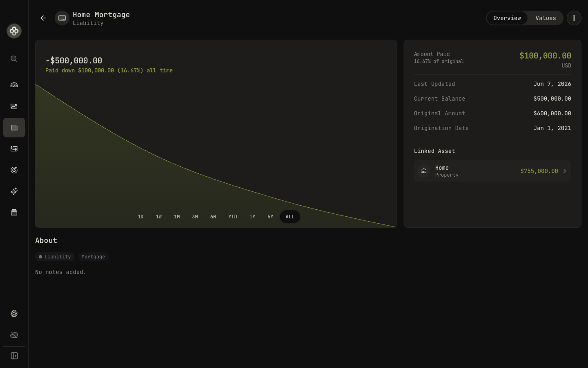Click the cloud sync off icon
588x368 pixels.
[14, 335]
